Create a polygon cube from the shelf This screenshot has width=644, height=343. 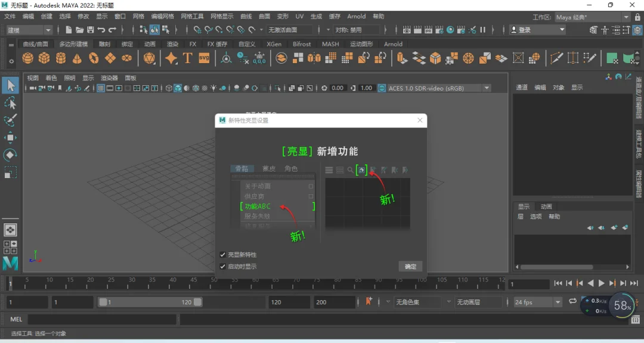[44, 58]
